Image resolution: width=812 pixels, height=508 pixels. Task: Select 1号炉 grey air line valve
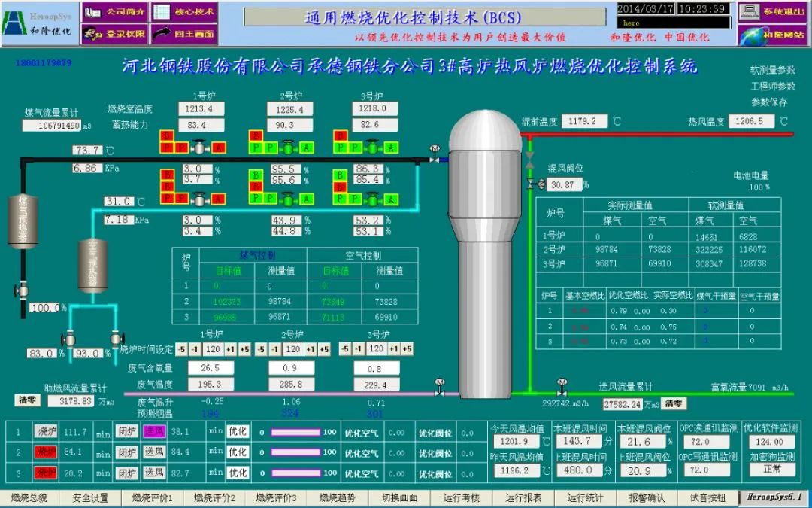(x=198, y=198)
